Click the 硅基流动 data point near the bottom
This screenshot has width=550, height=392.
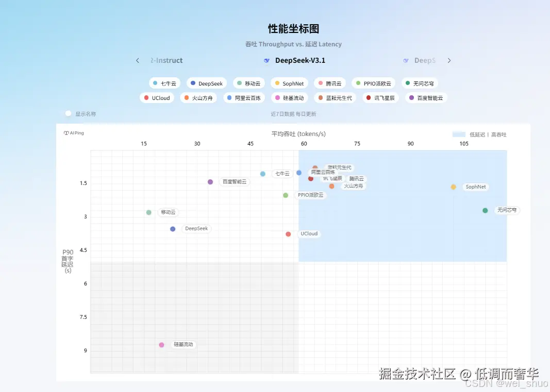[x=161, y=345]
